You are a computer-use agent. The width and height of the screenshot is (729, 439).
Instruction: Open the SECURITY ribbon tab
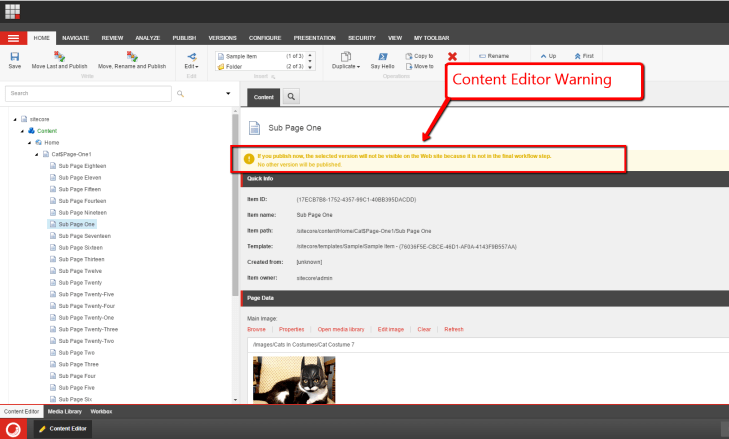pyautogui.click(x=362, y=38)
